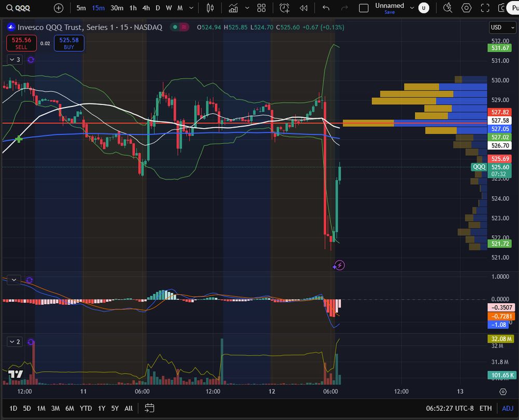Open the USD currency dropdown
Viewport: 519px width, 420px height.
502,28
